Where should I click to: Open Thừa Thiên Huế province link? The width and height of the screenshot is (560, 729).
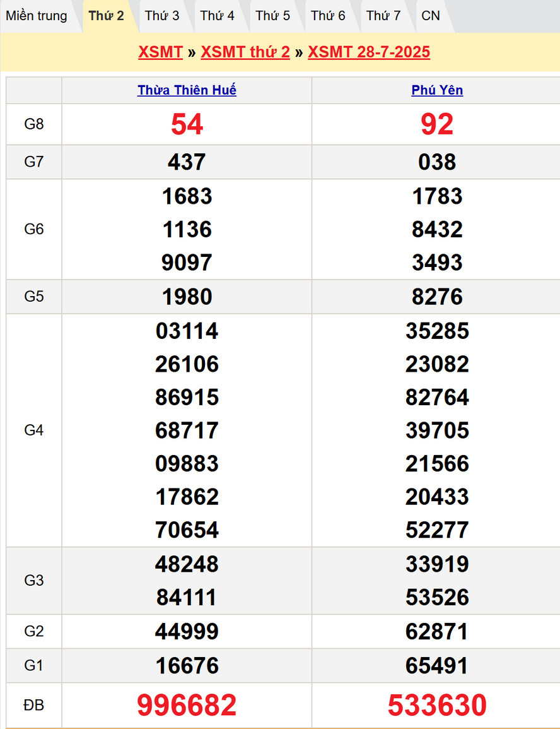[187, 90]
